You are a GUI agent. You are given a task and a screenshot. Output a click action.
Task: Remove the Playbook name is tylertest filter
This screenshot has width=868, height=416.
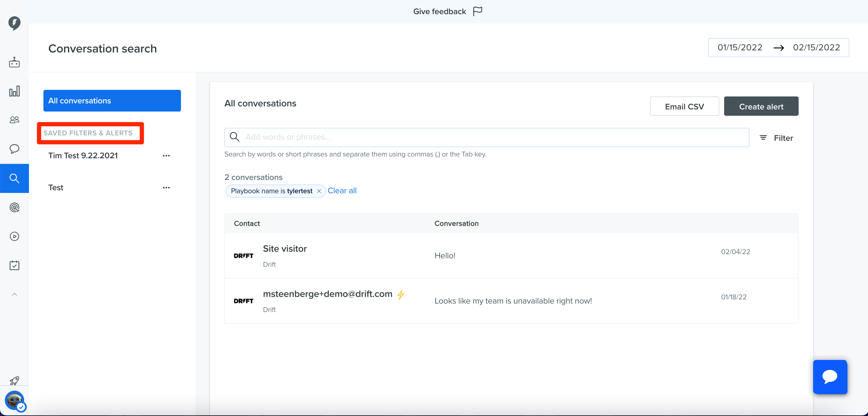(x=319, y=191)
